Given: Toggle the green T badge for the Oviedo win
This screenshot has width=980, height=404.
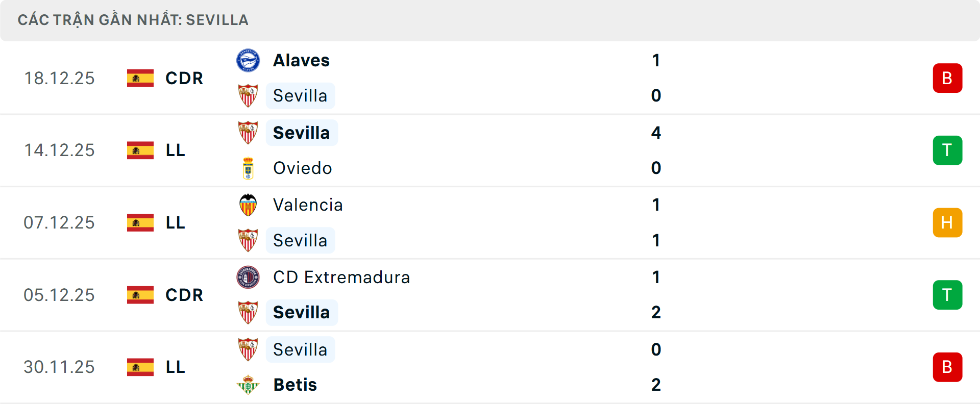Looking at the screenshot, I should click(x=948, y=150).
